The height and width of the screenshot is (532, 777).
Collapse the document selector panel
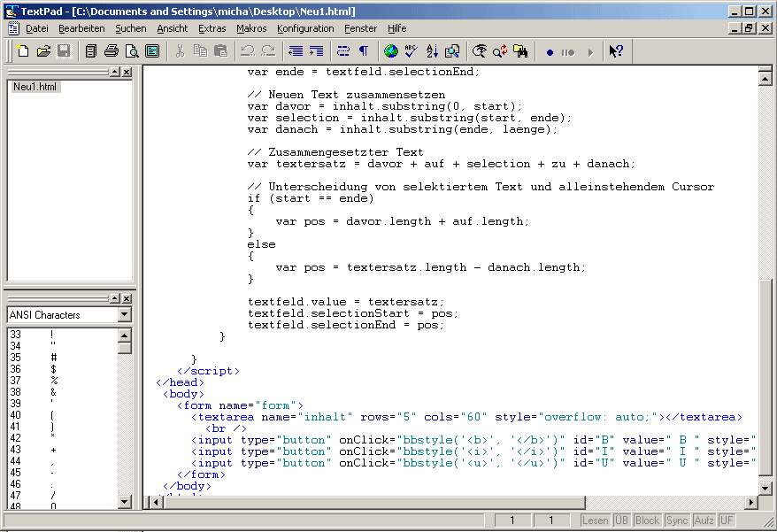click(x=114, y=72)
